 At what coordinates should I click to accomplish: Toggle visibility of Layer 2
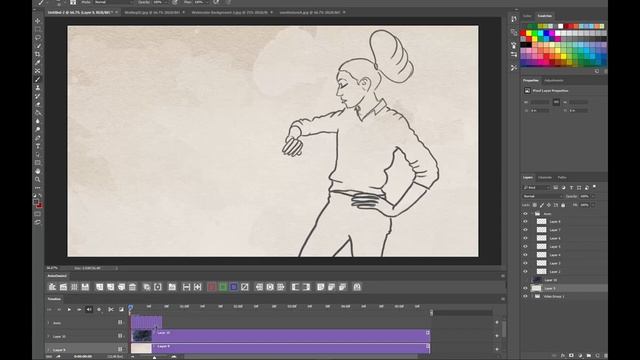pyautogui.click(x=525, y=271)
